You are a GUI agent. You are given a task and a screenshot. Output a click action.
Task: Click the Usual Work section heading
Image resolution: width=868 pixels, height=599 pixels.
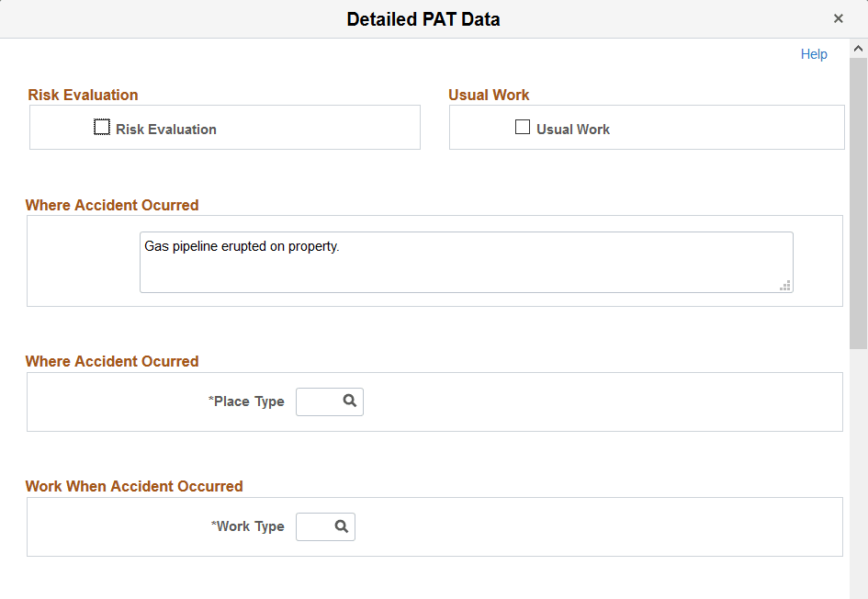[x=488, y=95]
